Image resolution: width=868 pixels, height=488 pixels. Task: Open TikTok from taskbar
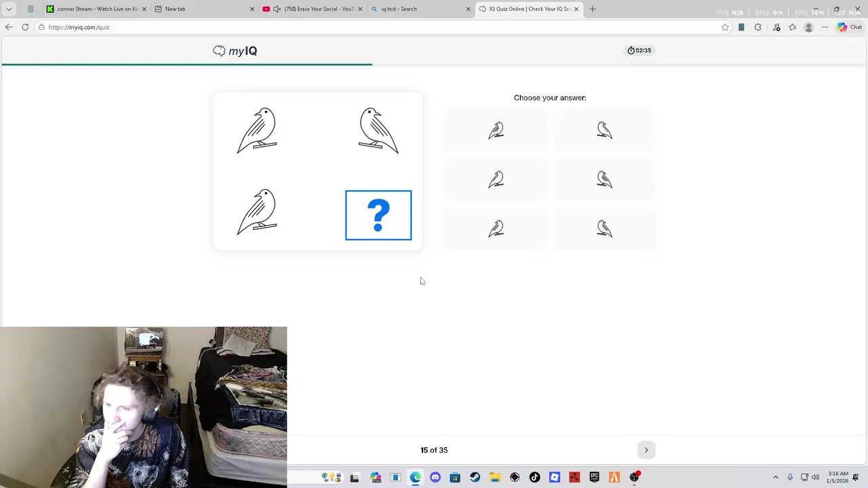click(534, 477)
